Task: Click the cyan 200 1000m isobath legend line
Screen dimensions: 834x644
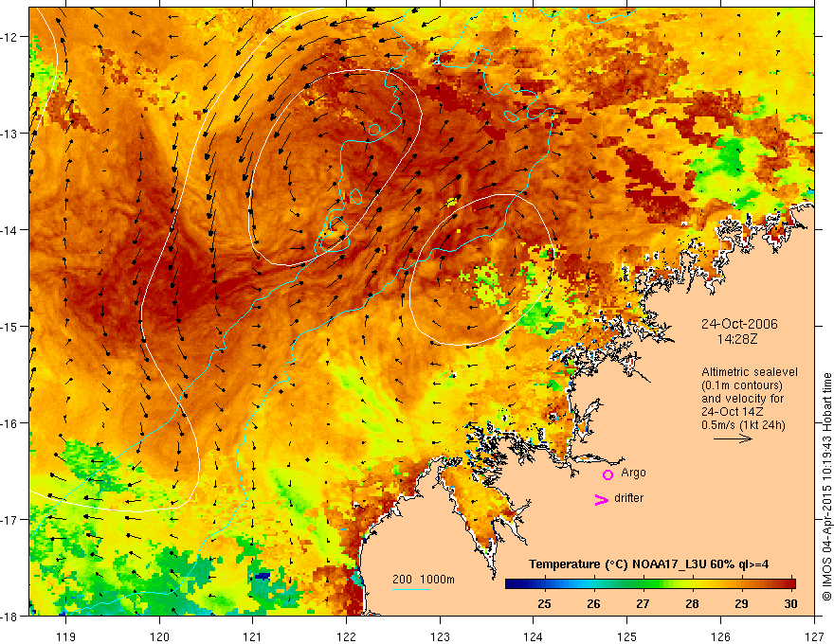Action: click(x=411, y=589)
